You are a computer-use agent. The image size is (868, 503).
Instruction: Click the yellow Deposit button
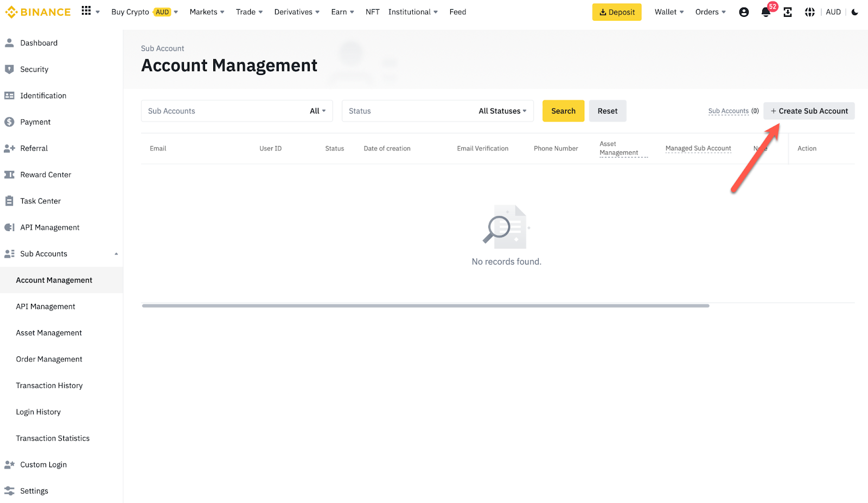point(617,12)
